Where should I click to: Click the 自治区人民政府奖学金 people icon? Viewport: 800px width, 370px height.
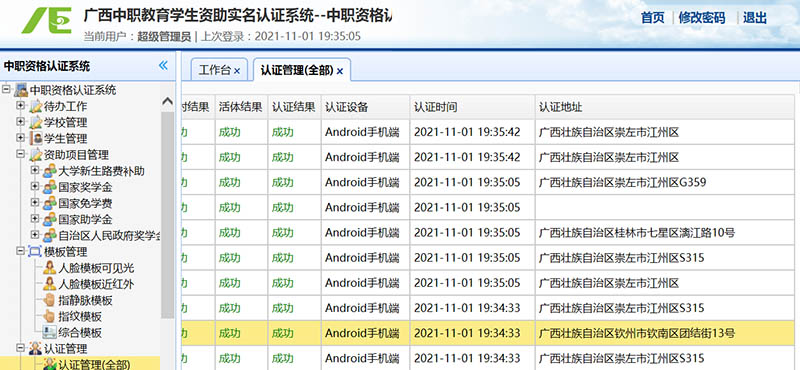pos(50,236)
